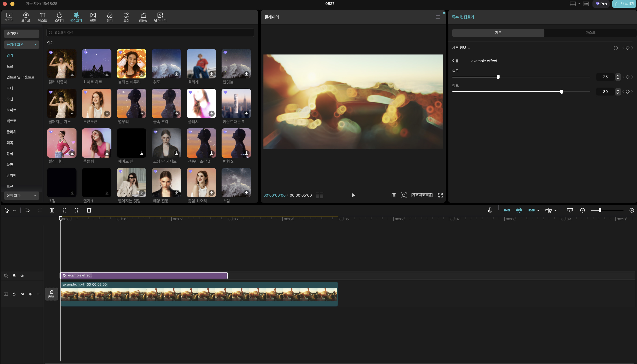Collapse the 동영상 효과 category

[x=35, y=44]
